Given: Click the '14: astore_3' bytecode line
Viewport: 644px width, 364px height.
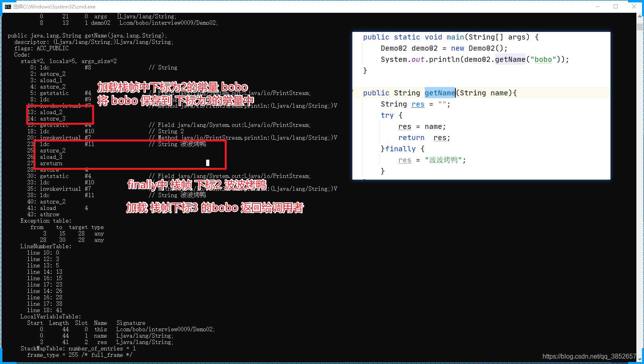Looking at the screenshot, I should click(x=46, y=119).
